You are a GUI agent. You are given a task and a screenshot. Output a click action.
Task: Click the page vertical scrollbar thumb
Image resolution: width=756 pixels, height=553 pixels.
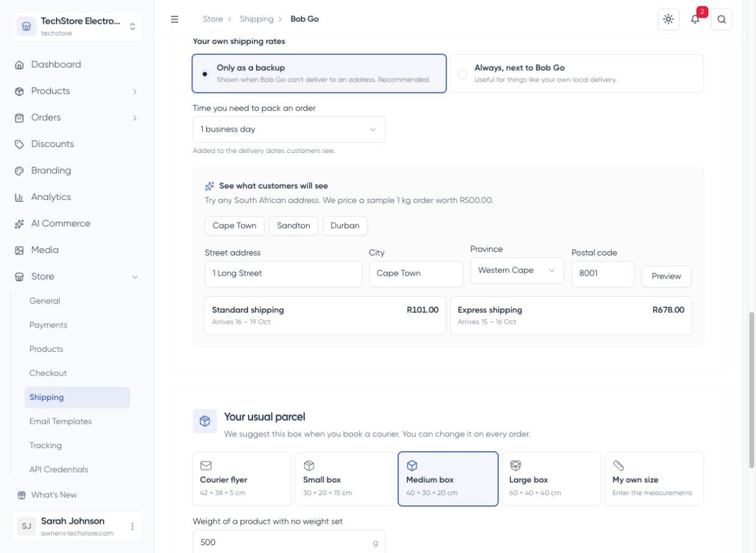tap(752, 390)
